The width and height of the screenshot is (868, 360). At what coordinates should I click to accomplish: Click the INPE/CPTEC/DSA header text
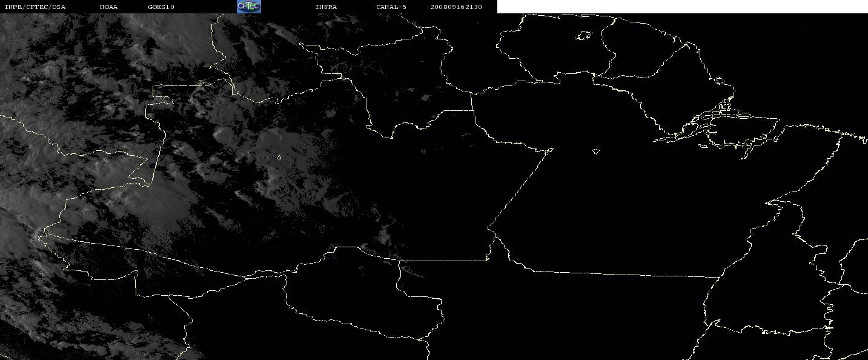pyautogui.click(x=35, y=7)
